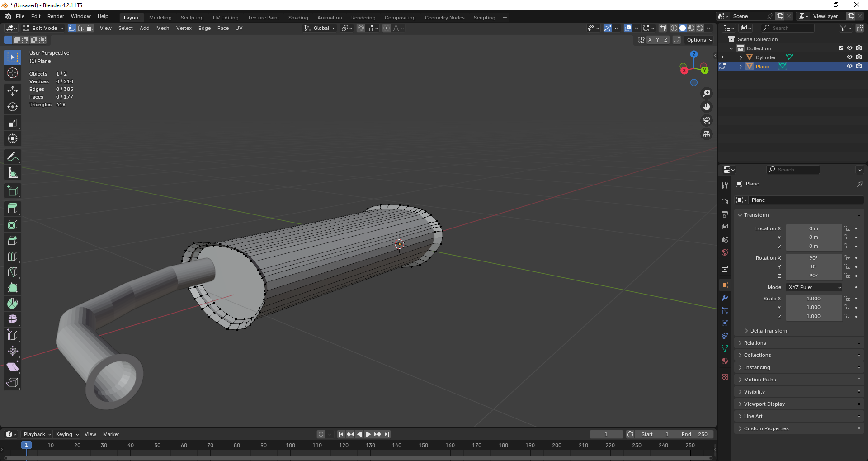
Task: Enable face select mode
Action: 90,28
